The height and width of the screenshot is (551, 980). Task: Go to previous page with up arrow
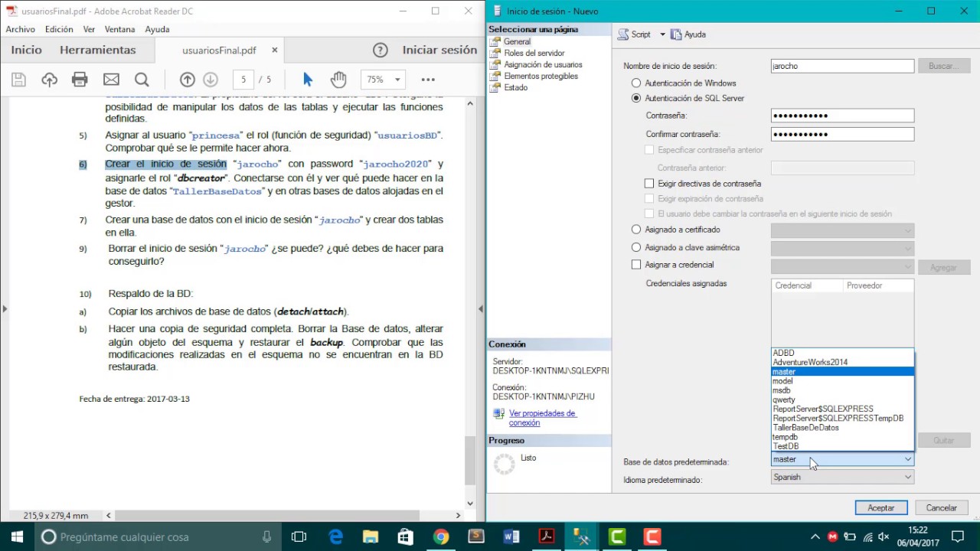click(187, 80)
